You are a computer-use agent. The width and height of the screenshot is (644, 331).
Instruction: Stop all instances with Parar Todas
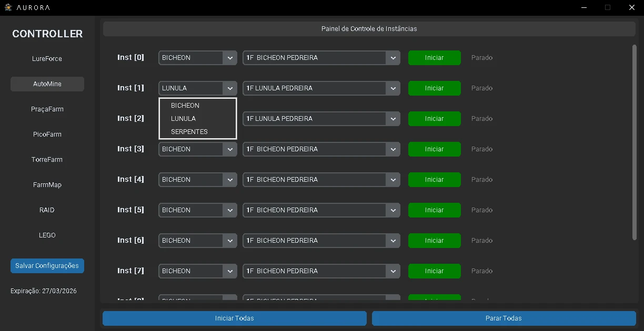[x=504, y=318]
